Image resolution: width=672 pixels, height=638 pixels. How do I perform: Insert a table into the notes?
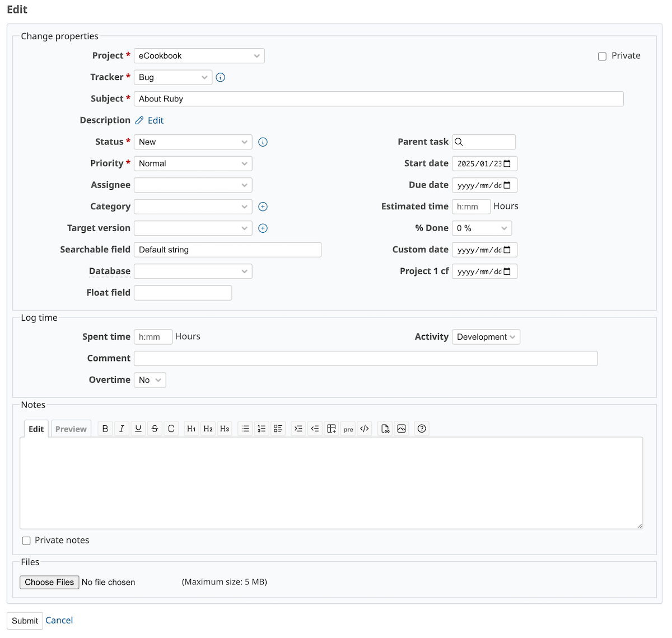point(331,428)
